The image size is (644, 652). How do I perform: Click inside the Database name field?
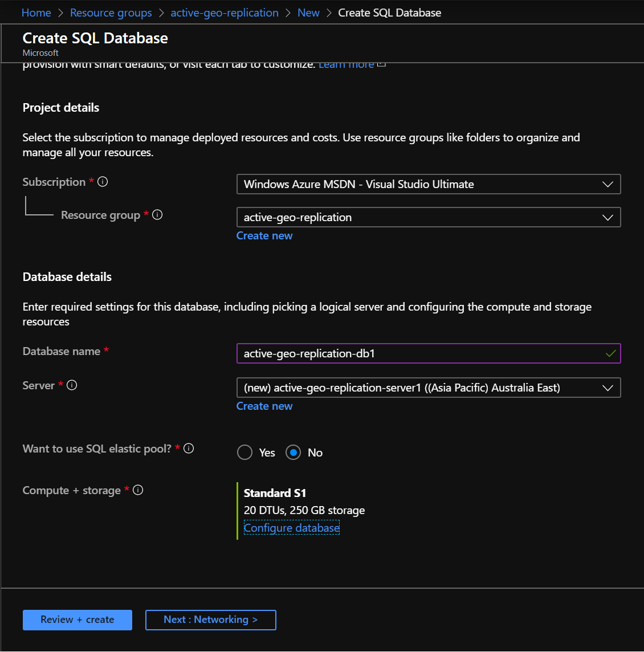[x=399, y=353]
